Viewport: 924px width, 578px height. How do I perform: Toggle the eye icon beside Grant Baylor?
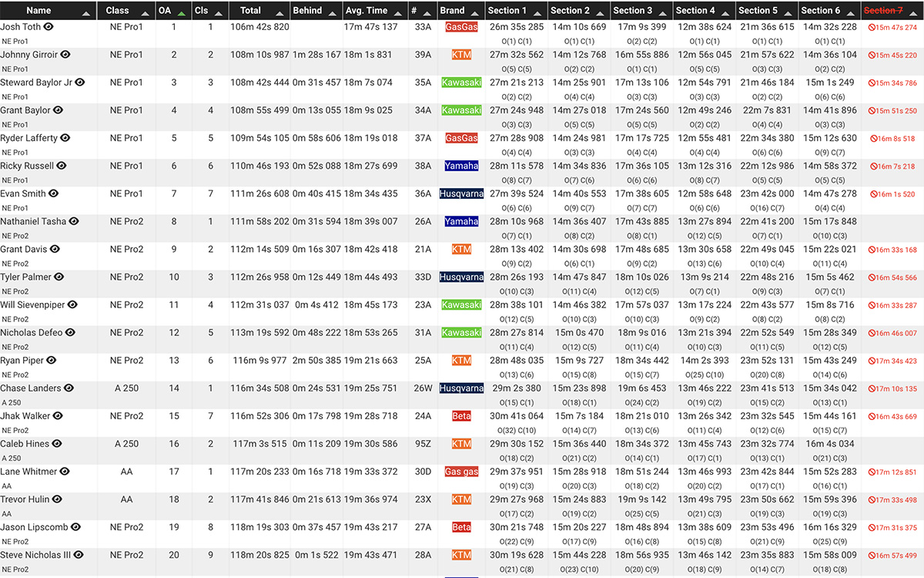59,110
